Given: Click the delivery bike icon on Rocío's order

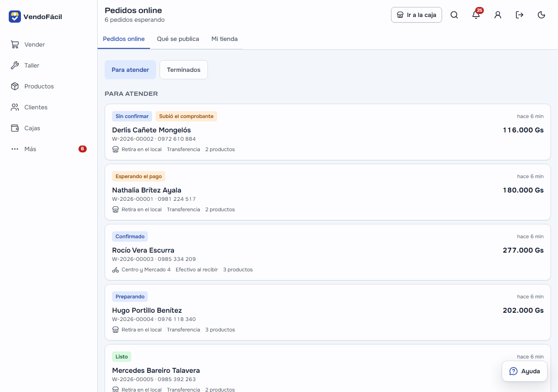Looking at the screenshot, I should (x=116, y=270).
